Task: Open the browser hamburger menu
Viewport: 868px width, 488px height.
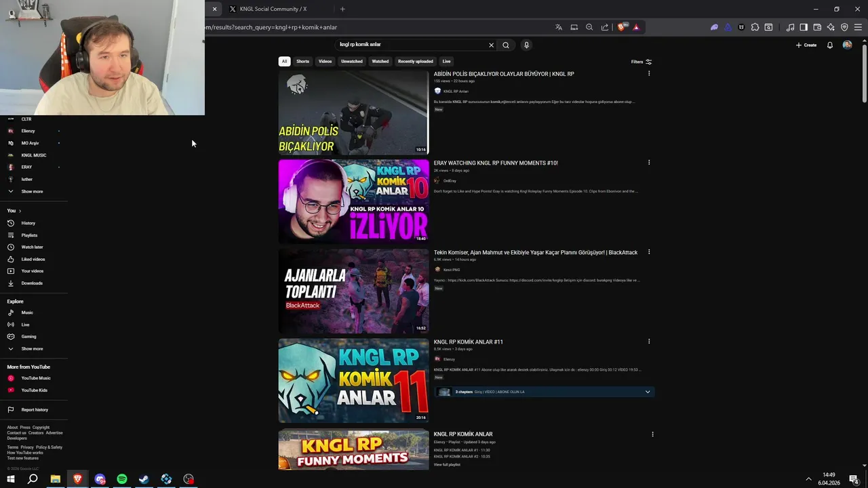Action: click(858, 27)
